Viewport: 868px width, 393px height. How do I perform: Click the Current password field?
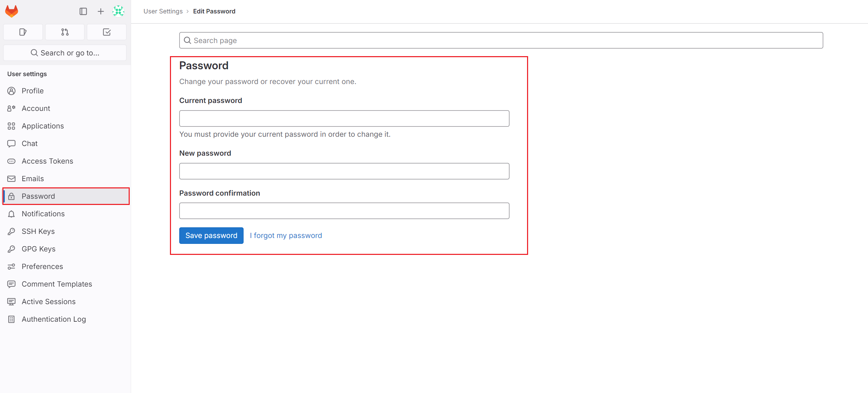point(344,118)
